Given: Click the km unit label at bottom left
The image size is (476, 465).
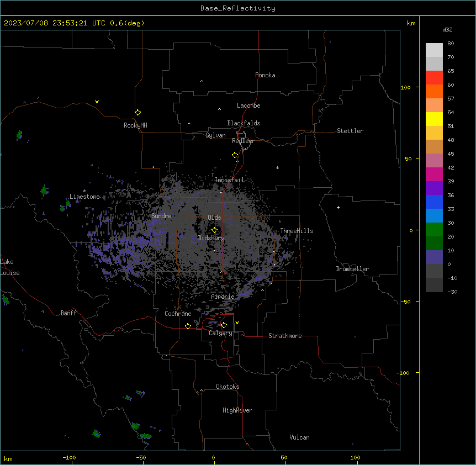Looking at the screenshot, I should (x=8, y=459).
